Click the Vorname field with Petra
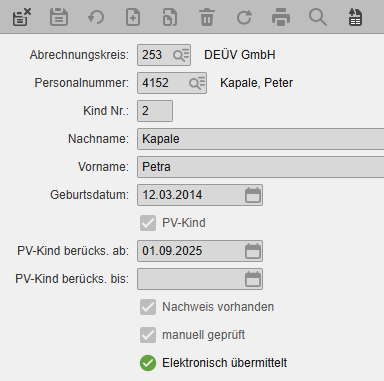The height and width of the screenshot is (381, 384). [x=260, y=167]
